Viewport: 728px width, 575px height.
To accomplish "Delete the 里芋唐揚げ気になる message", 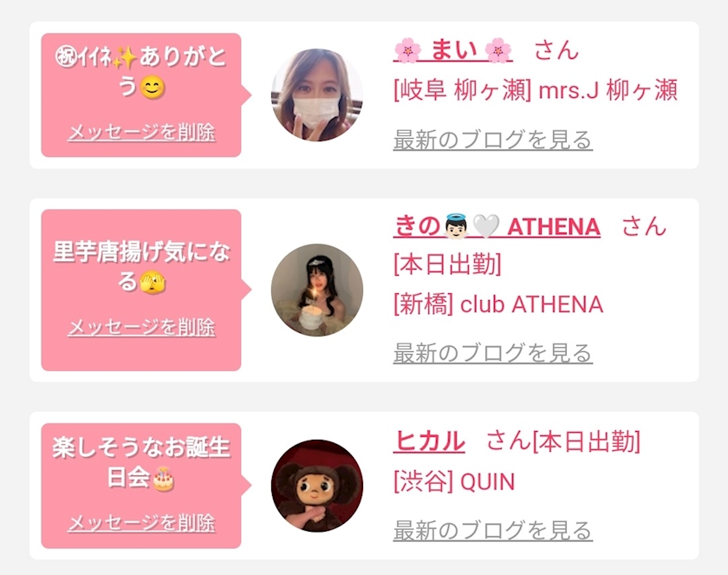I will pos(141,328).
